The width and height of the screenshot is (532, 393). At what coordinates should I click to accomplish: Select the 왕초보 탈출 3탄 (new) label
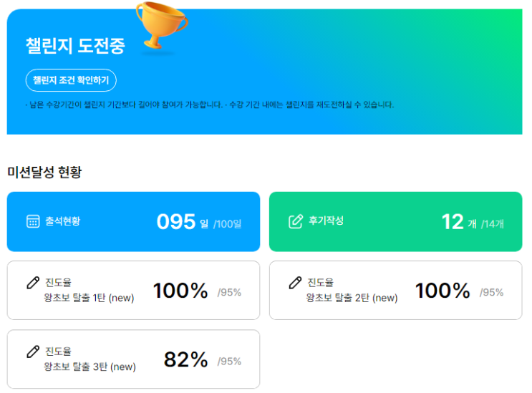pyautogui.click(x=90, y=367)
